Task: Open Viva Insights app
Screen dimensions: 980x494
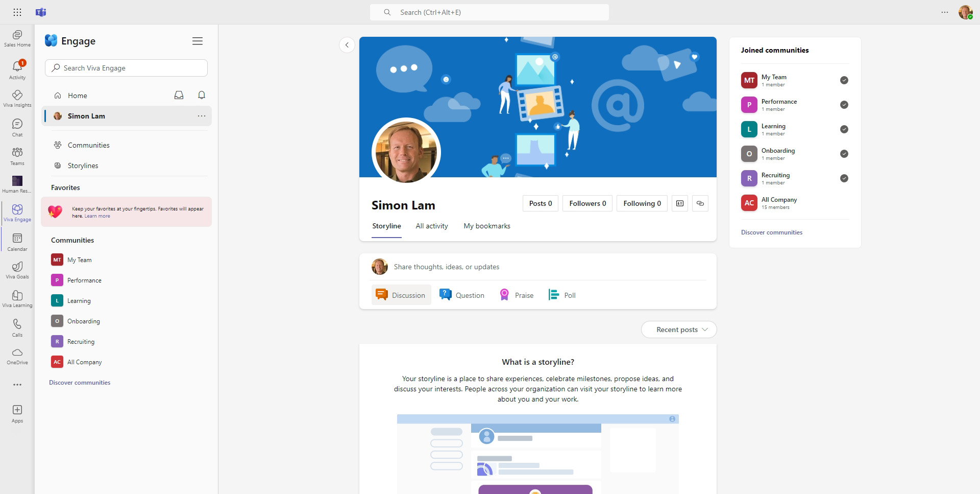Action: pyautogui.click(x=17, y=99)
